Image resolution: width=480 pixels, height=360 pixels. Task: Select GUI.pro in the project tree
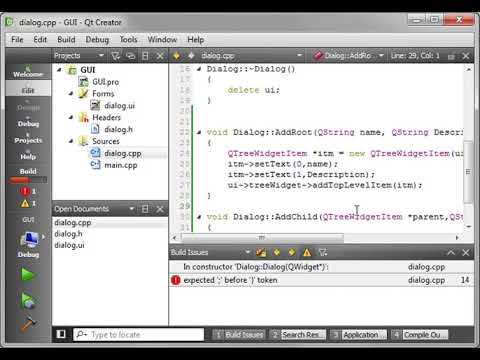coord(105,82)
